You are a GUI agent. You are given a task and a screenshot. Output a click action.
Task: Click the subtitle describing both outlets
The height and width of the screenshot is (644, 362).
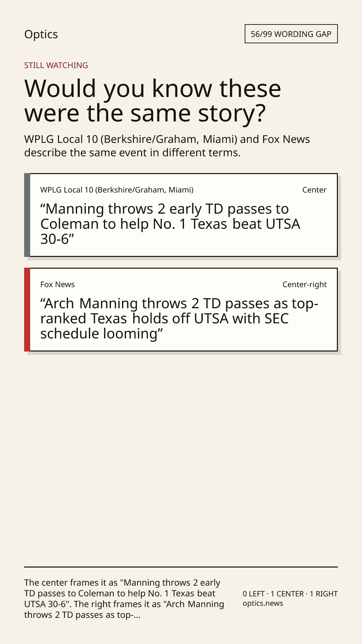(167, 146)
